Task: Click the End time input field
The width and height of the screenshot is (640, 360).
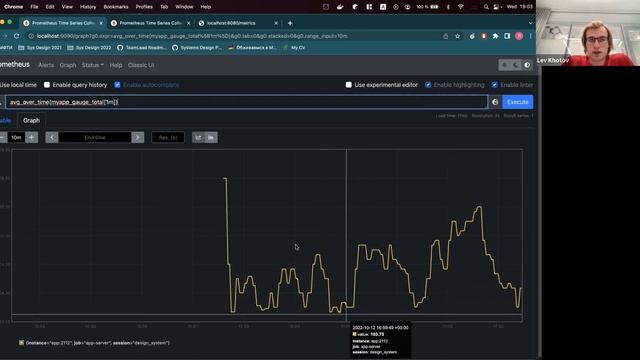Action: pos(95,138)
